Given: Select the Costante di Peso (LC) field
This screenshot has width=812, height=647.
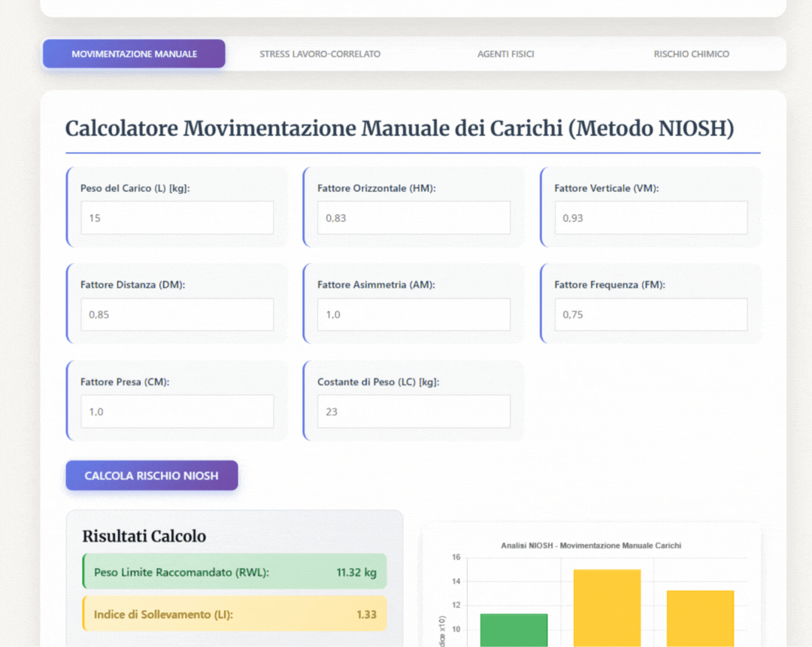Looking at the screenshot, I should 414,412.
